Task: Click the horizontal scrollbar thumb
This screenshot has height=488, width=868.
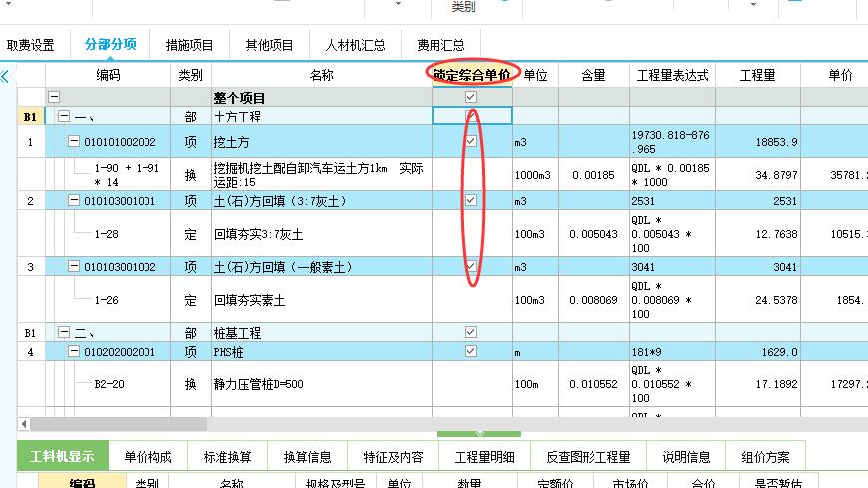Action: (119, 424)
